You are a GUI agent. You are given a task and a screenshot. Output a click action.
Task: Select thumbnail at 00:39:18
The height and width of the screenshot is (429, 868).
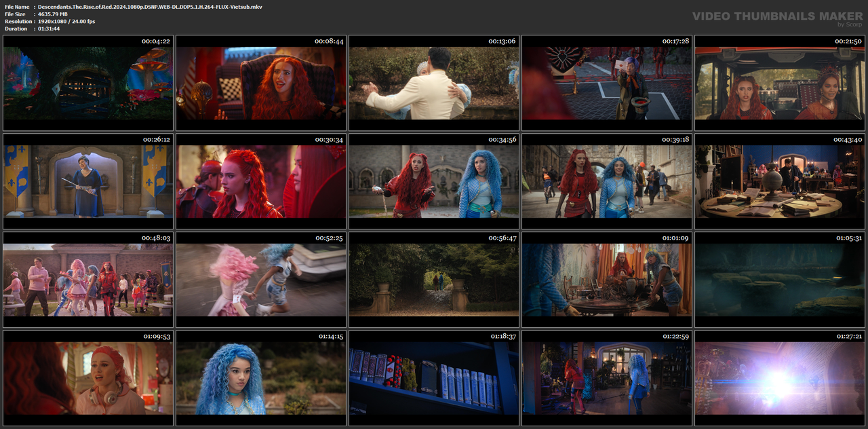[607, 181]
